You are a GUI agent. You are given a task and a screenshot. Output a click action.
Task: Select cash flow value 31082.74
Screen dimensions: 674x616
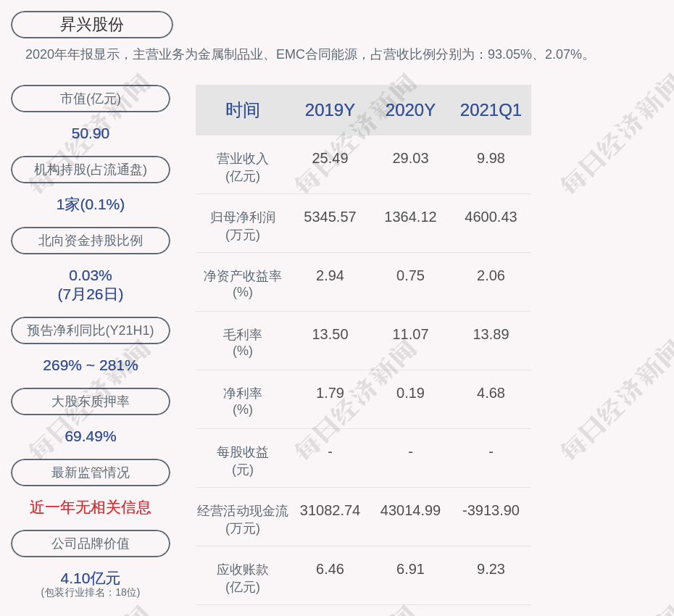[330, 511]
